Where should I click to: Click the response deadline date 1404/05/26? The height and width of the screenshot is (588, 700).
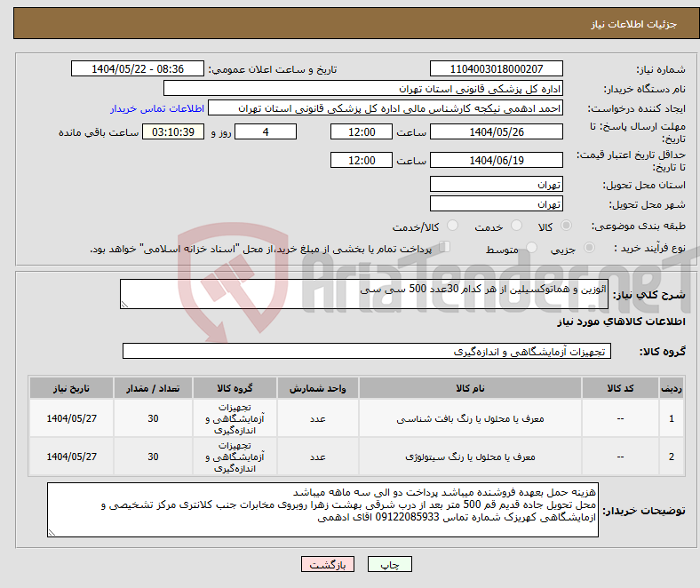[x=497, y=131]
